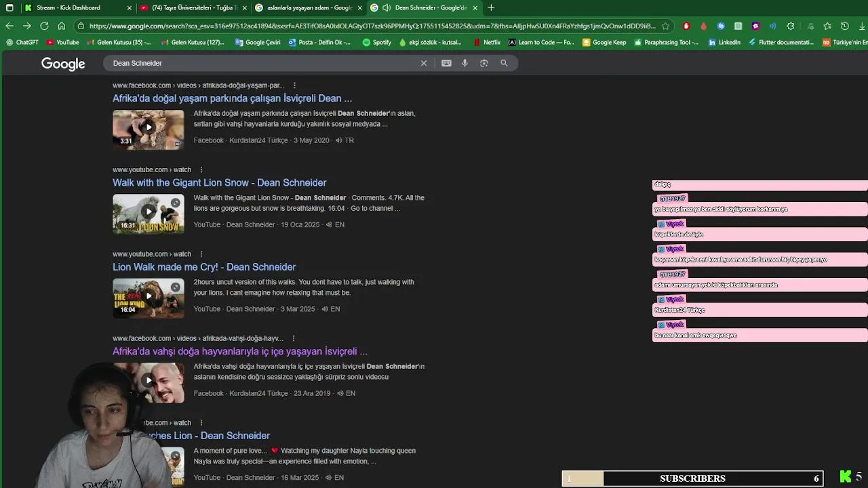The height and width of the screenshot is (488, 868).
Task: Open the Google Keep bookmark
Action: tap(604, 42)
